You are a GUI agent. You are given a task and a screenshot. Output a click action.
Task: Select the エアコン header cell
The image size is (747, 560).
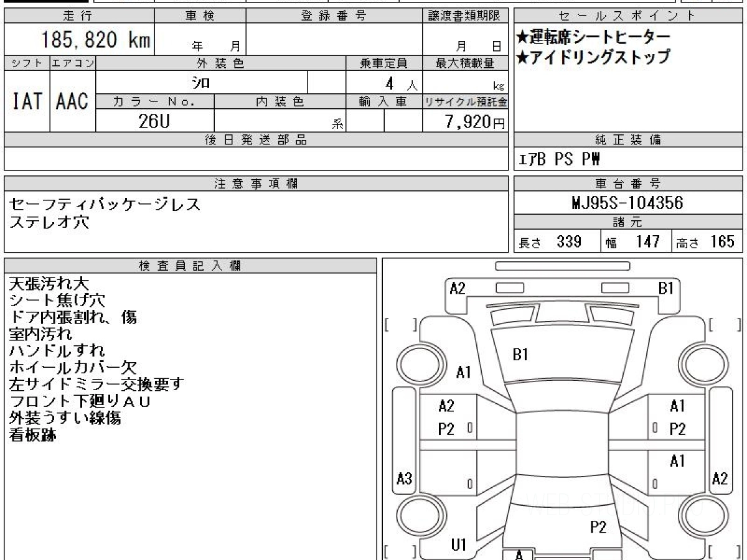pos(73,63)
